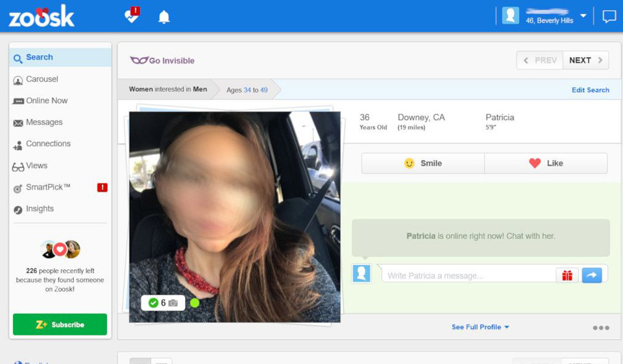Screen dimensions: 623x364
Task: Click the NEXT profile button
Action: coord(585,60)
